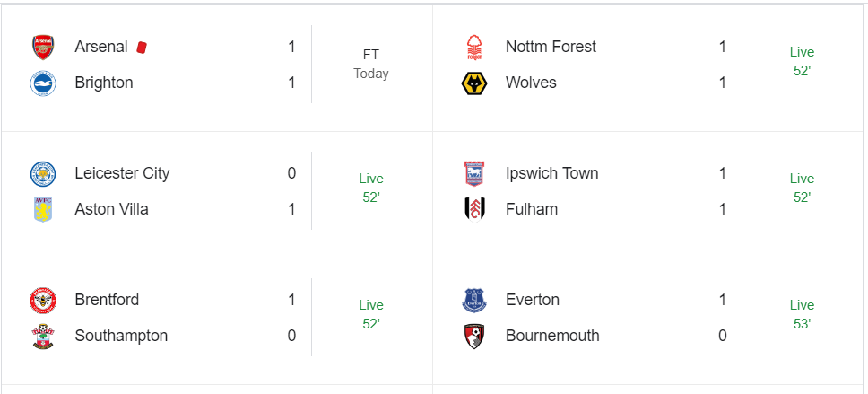Click the Bournemouth club crest
This screenshot has height=394, width=868.
click(x=473, y=337)
